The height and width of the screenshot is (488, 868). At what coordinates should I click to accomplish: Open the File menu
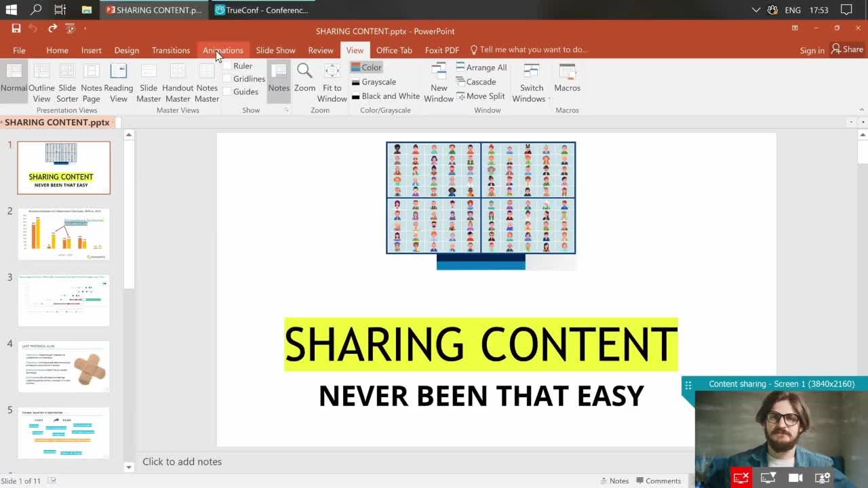pyautogui.click(x=19, y=50)
